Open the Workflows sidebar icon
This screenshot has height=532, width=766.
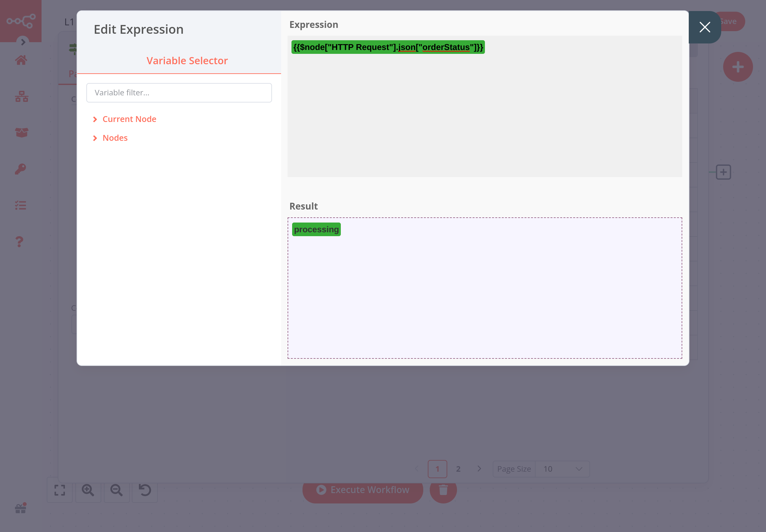coord(21,97)
